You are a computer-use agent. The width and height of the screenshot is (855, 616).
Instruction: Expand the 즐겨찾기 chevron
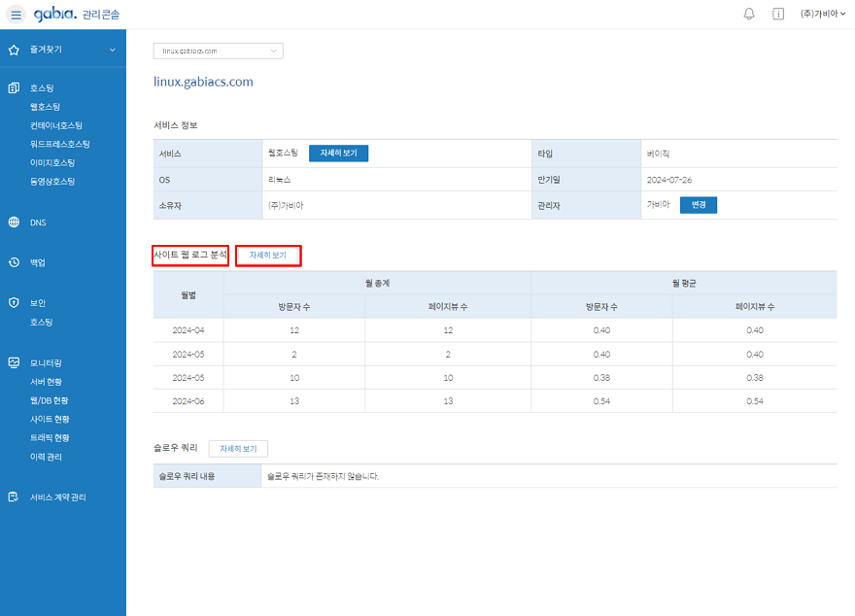click(113, 51)
